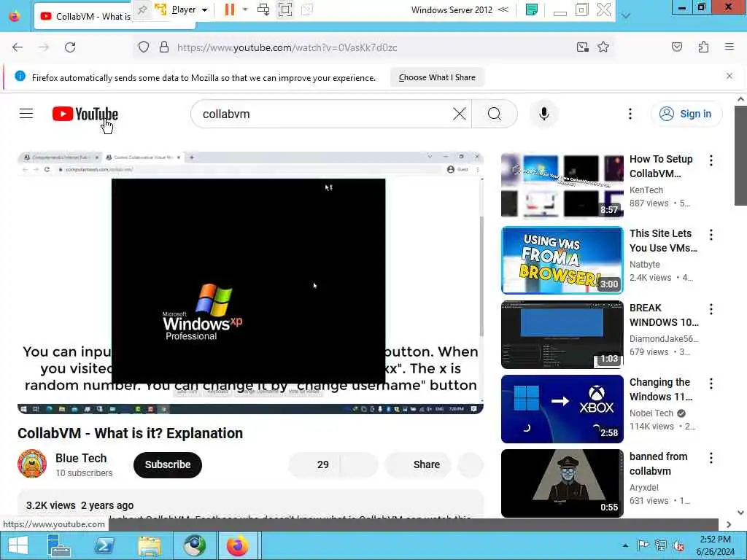The image size is (747, 560).
Task: Open the Windows Start button
Action: [18, 545]
